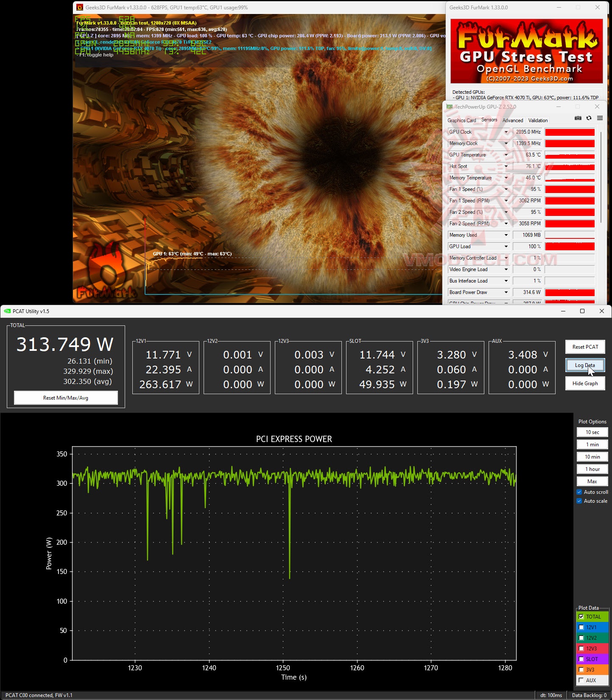Maximize the PCAT Utility window
Image resolution: width=612 pixels, height=700 pixels.
click(x=582, y=311)
